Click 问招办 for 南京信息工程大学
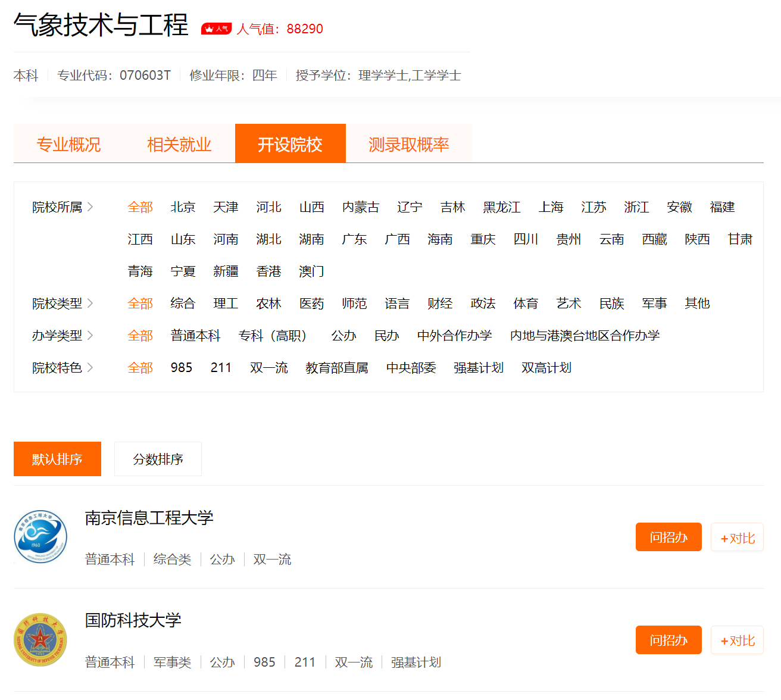This screenshot has width=781, height=700. point(668,537)
